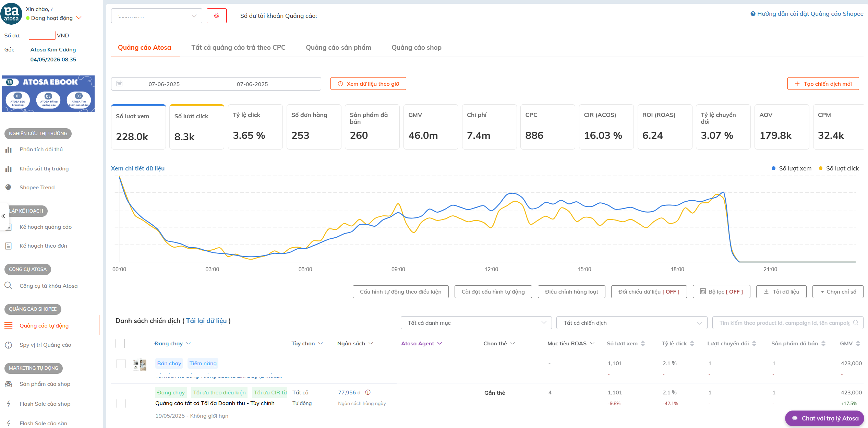Click Xem dữ liệu theo giờ button
This screenshot has width=868, height=428.
pos(368,84)
